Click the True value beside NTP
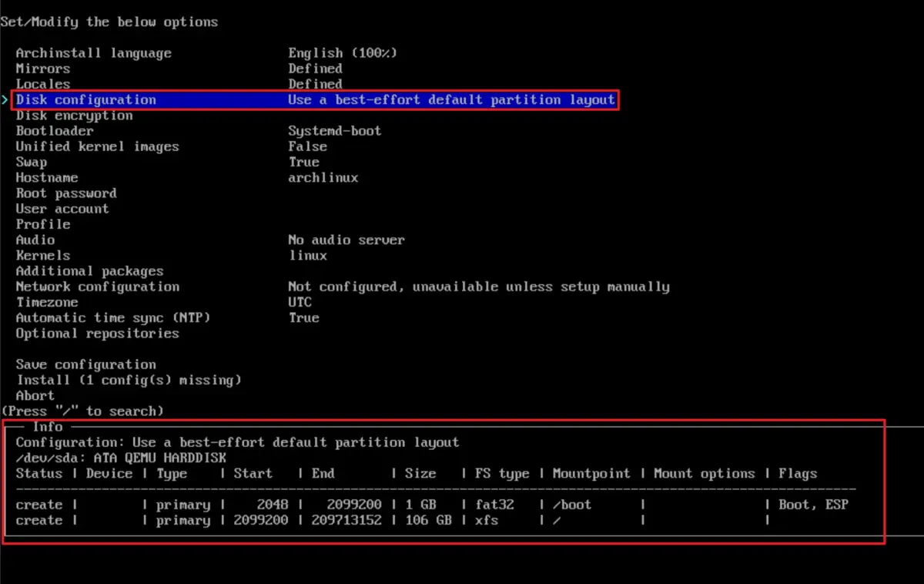The width and height of the screenshot is (924, 584). (303, 317)
